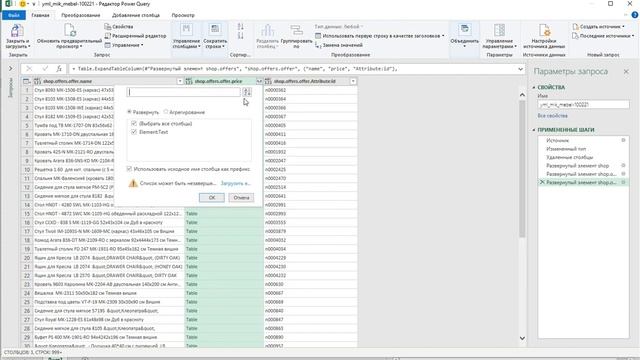This screenshot has height=360, width=640.
Task: Open the Тип данных: Любой dropdown
Action: [339, 27]
